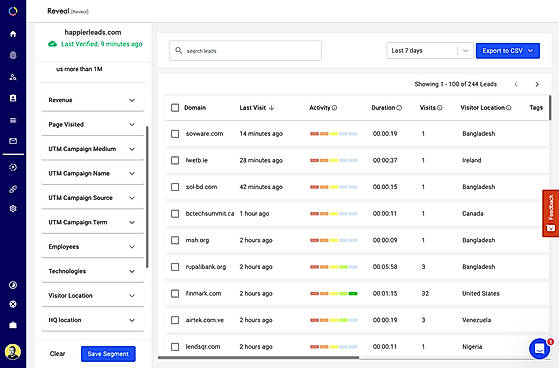559x368 pixels.
Task: Open the link integrations icon in sidebar
Action: 13,189
